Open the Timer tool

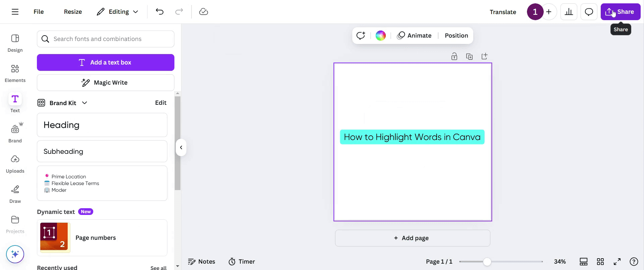click(x=242, y=262)
